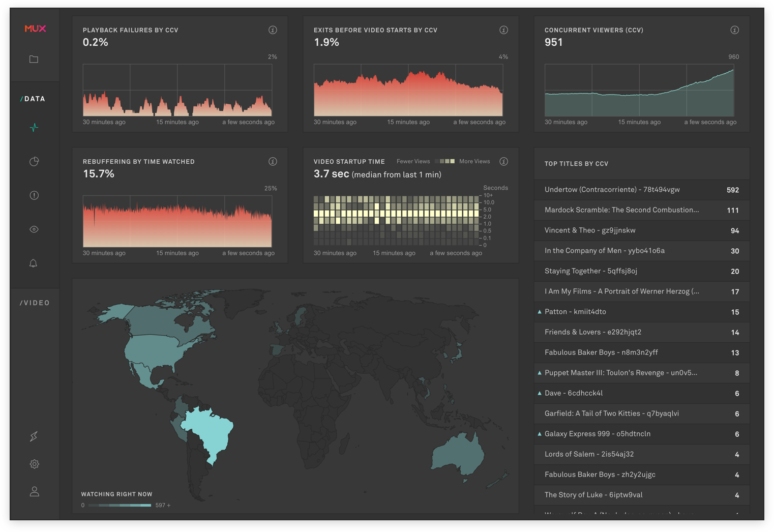Screen dimensions: 774x532
Task: Expand the Dave title row
Action: (x=540, y=393)
